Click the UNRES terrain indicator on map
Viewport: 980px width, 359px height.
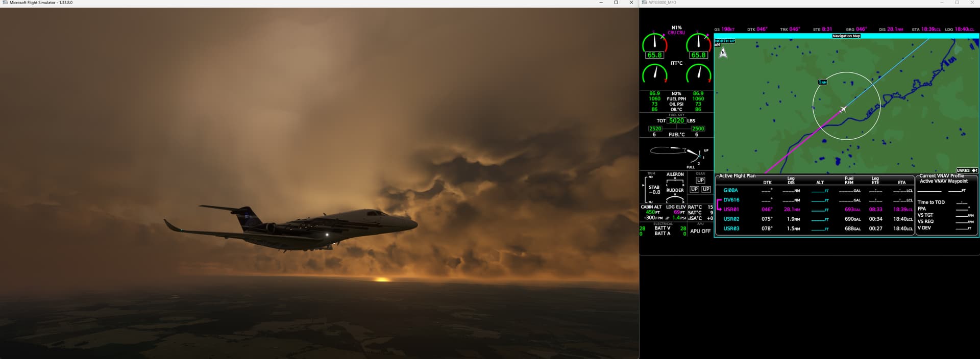[x=967, y=170]
